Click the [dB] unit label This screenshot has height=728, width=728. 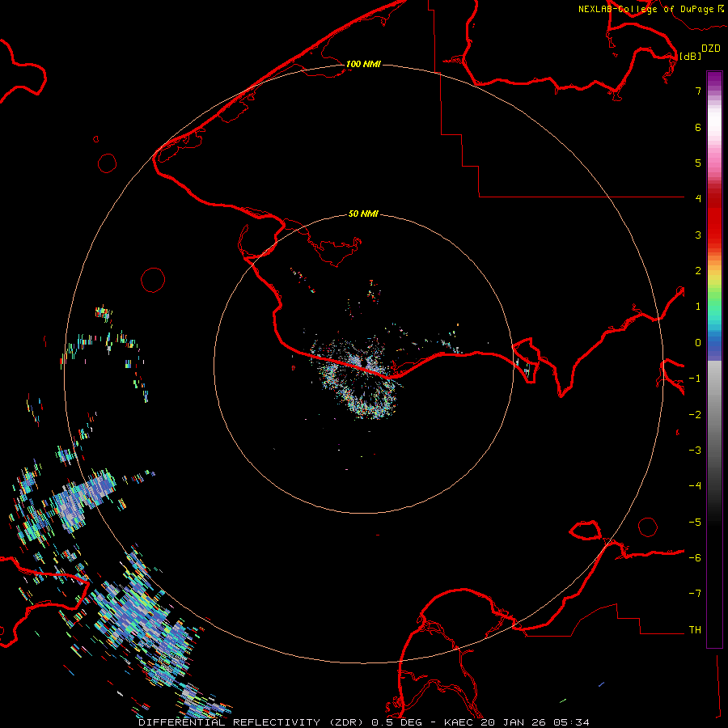point(690,56)
